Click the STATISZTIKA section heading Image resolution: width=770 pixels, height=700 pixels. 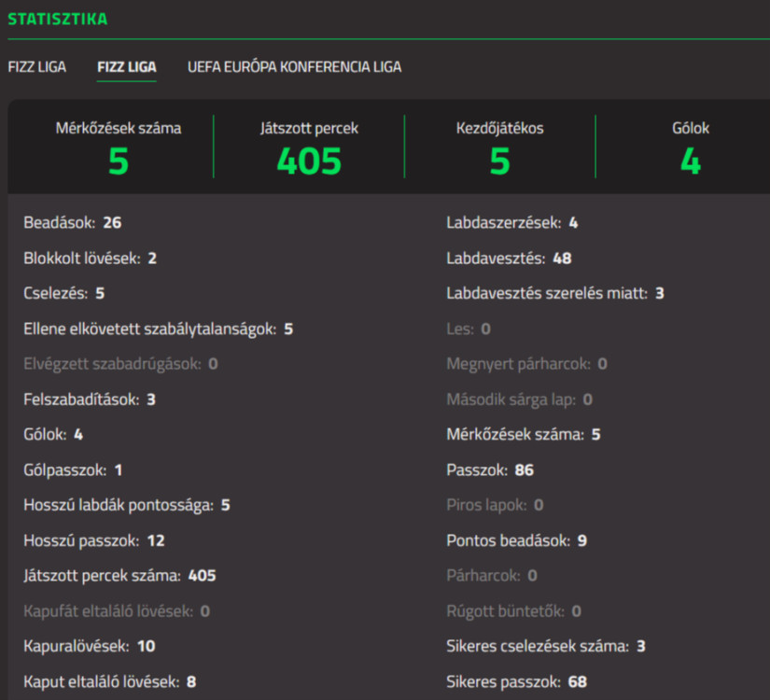pyautogui.click(x=57, y=19)
